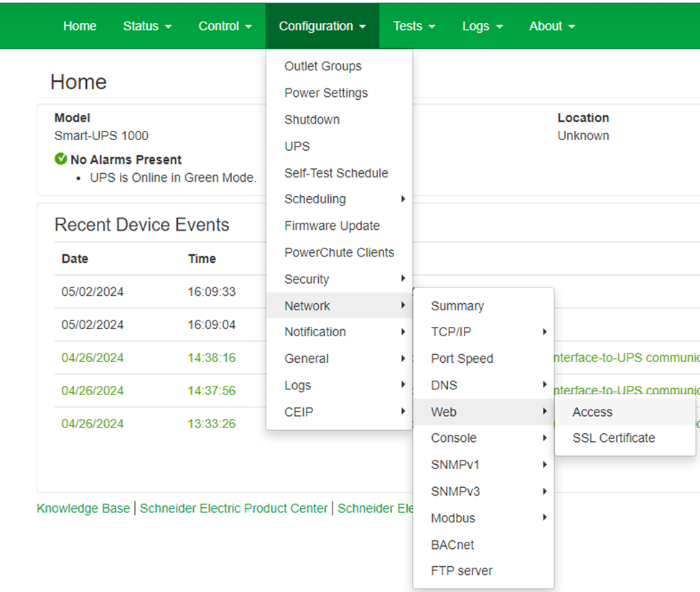Viewport: 700px width, 592px height.
Task: Click the 16:09:04 event time
Action: pyautogui.click(x=212, y=325)
